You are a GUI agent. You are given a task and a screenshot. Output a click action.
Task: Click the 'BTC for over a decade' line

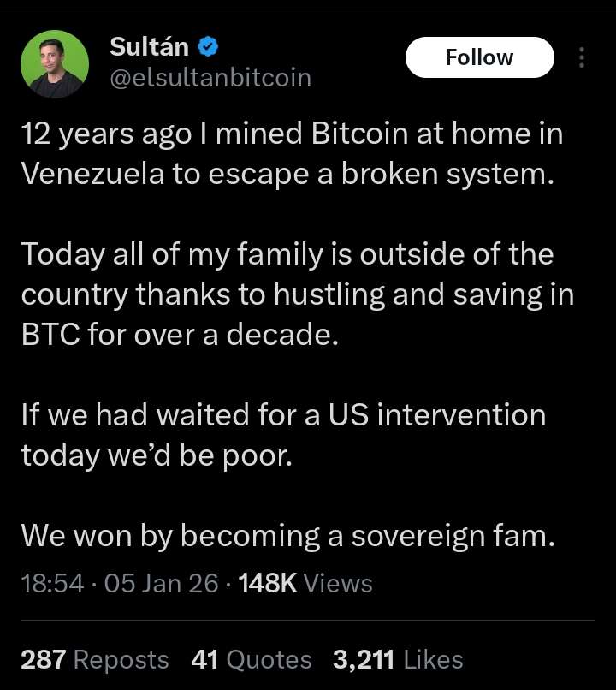tap(180, 334)
